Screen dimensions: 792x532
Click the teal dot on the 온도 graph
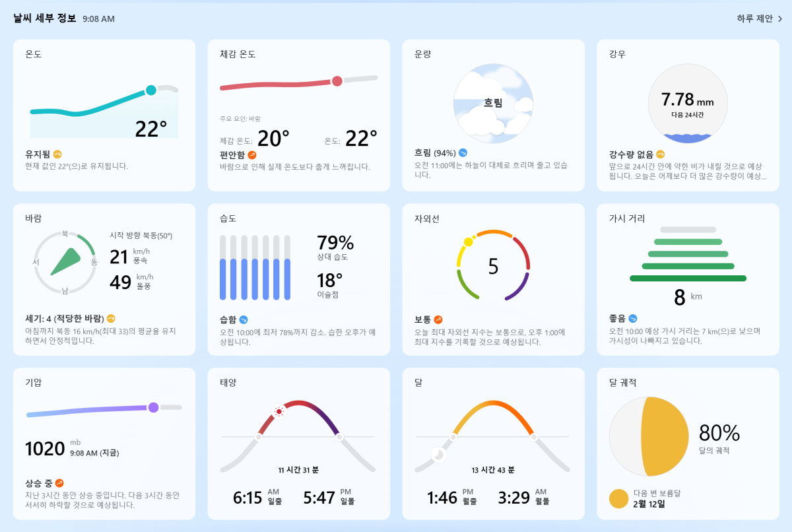[x=151, y=90]
